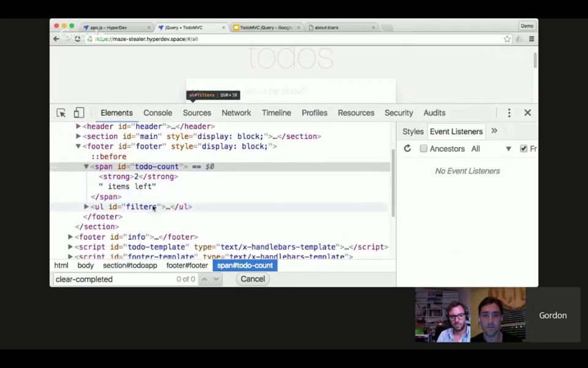Image resolution: width=588 pixels, height=368 pixels.
Task: Go back with browser back arrow
Action: (x=56, y=39)
